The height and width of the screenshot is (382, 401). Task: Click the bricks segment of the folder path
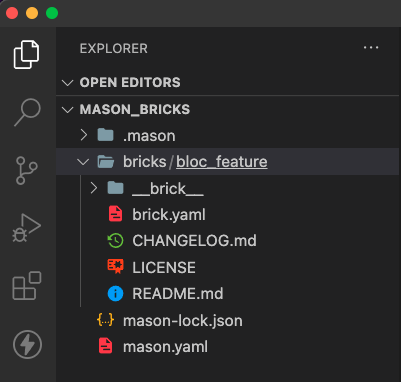pos(145,162)
